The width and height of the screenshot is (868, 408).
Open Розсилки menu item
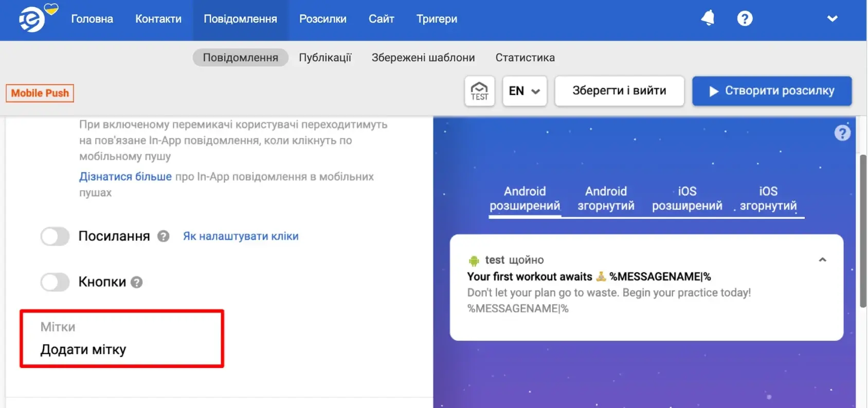323,19
